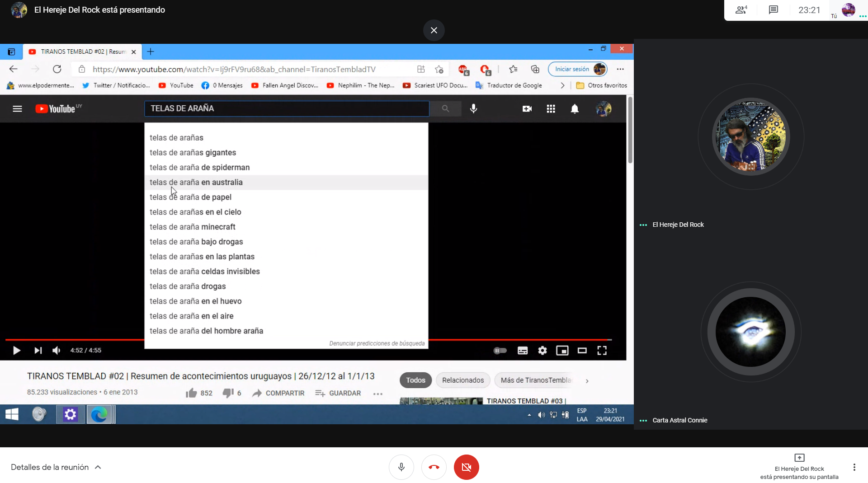Open YouTube notifications bell
The width and height of the screenshot is (868, 483).
575,109
